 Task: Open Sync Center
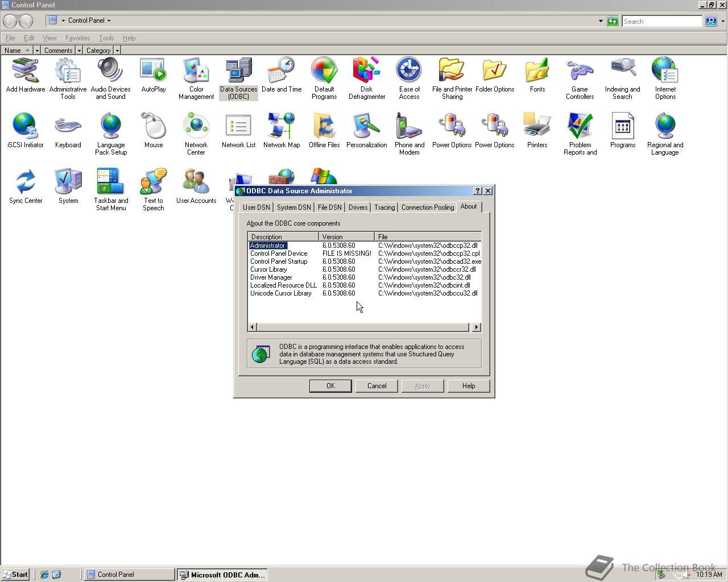[x=26, y=186]
